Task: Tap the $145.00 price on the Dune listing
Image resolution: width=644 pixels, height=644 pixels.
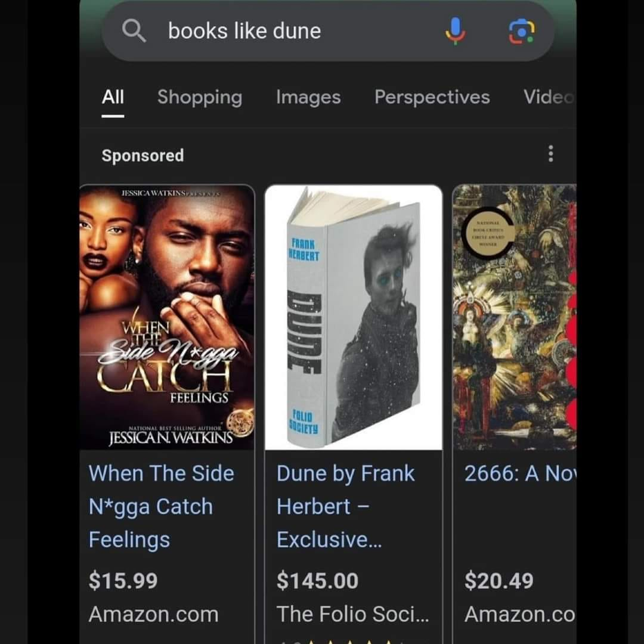Action: [x=317, y=581]
